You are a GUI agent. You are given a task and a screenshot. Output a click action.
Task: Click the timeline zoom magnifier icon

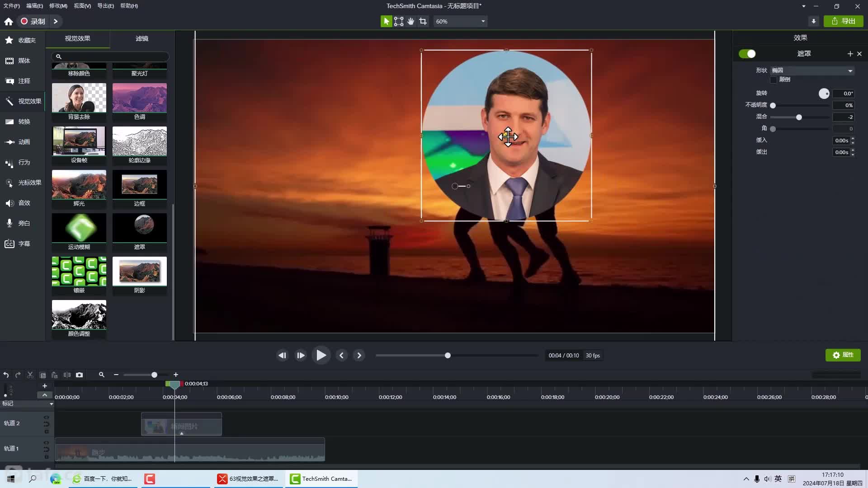pos(102,375)
